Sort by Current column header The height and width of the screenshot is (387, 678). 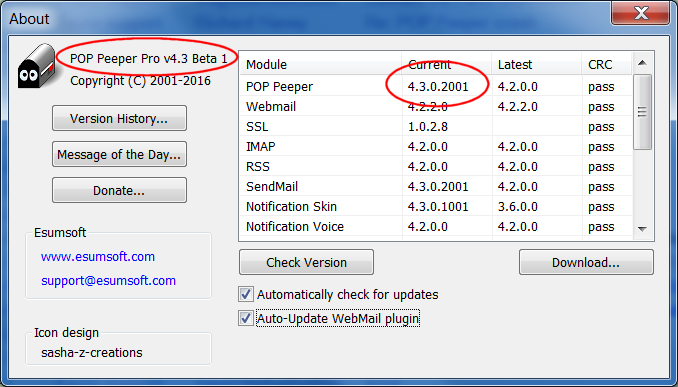coord(447,64)
